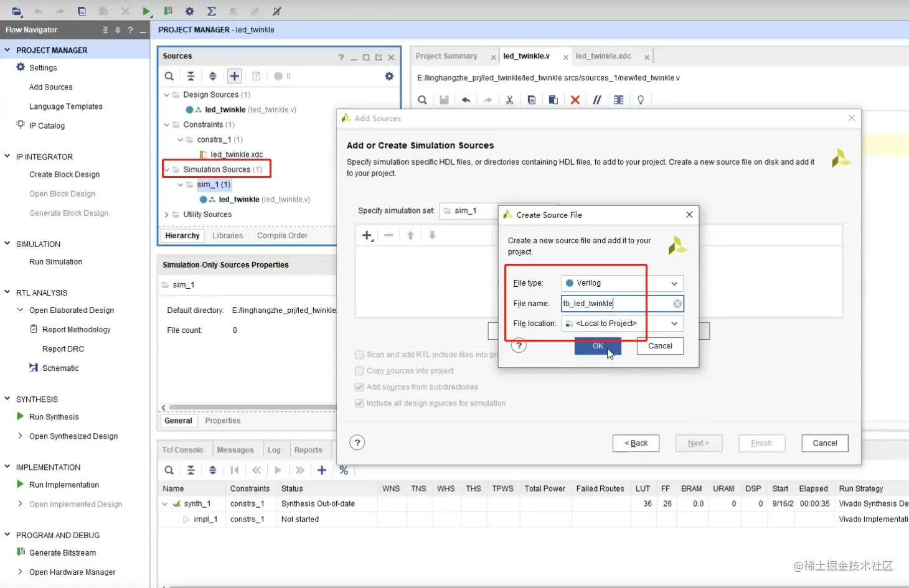Open the Reports tab in the bottom panel

(x=308, y=450)
